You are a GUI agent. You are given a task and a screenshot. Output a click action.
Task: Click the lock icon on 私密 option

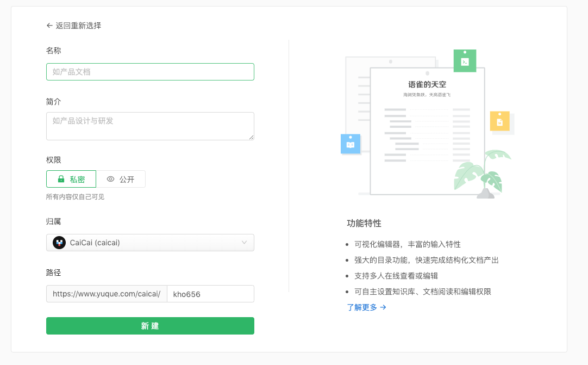61,179
